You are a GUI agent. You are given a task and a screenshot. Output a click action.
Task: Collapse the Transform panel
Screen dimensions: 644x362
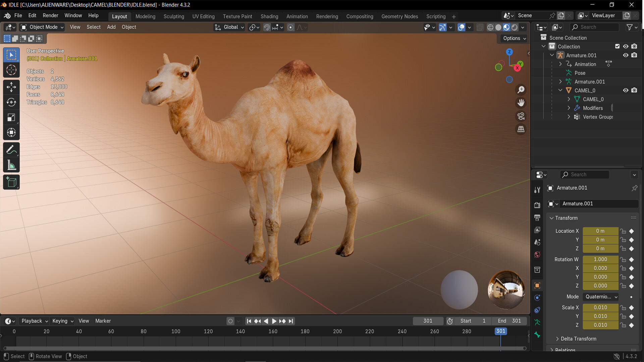click(x=551, y=218)
